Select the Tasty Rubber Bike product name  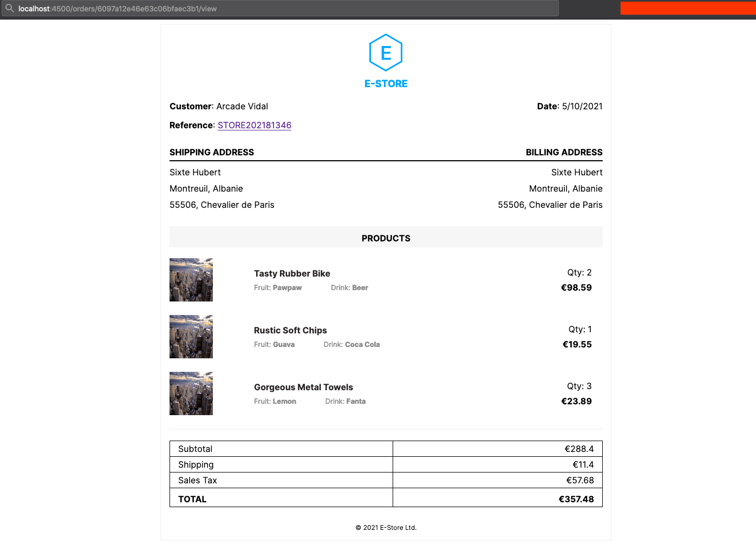click(292, 273)
